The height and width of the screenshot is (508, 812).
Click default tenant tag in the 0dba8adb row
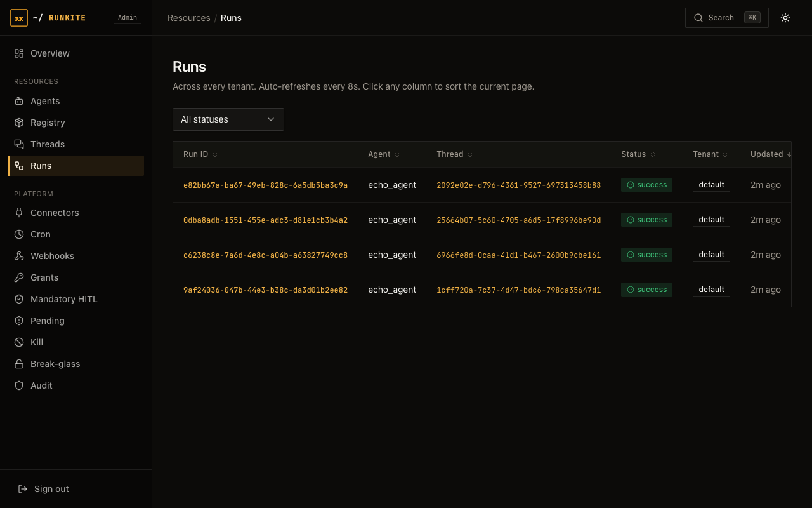[x=711, y=220]
